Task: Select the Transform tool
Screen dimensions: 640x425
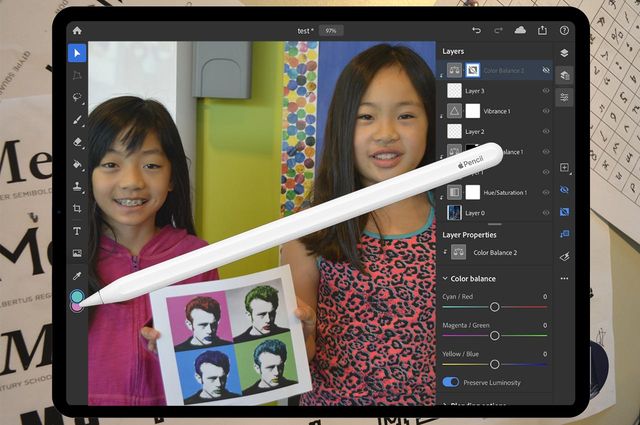Action: click(x=77, y=75)
